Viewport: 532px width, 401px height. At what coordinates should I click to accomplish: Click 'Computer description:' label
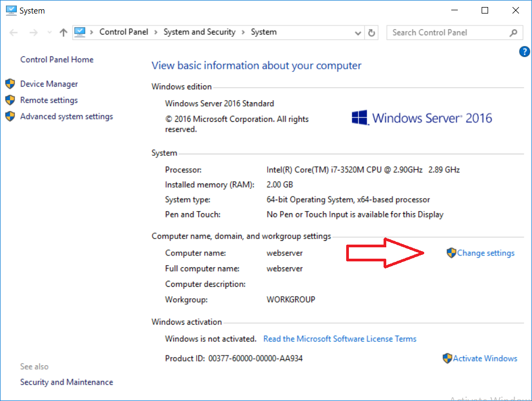point(205,284)
